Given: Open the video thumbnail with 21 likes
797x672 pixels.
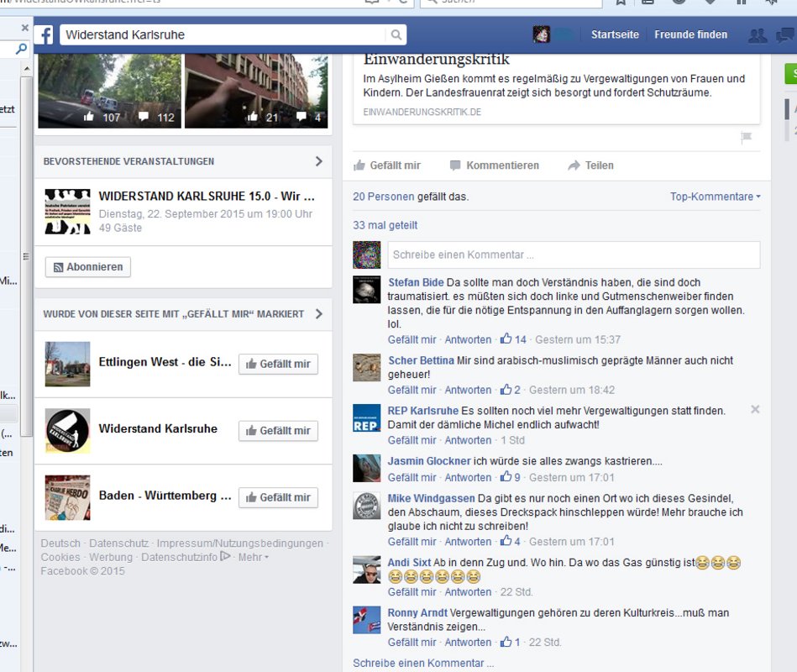Looking at the screenshot, I should coord(256,91).
